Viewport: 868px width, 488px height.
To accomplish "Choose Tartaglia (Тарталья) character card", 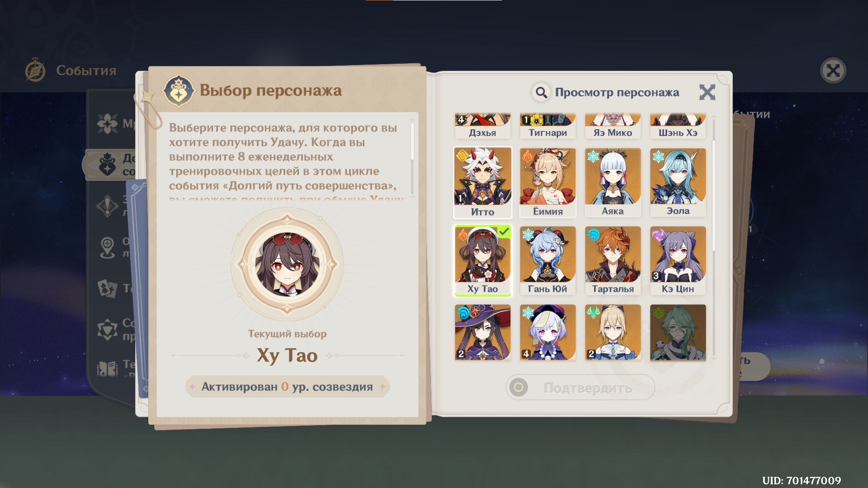I will (613, 261).
